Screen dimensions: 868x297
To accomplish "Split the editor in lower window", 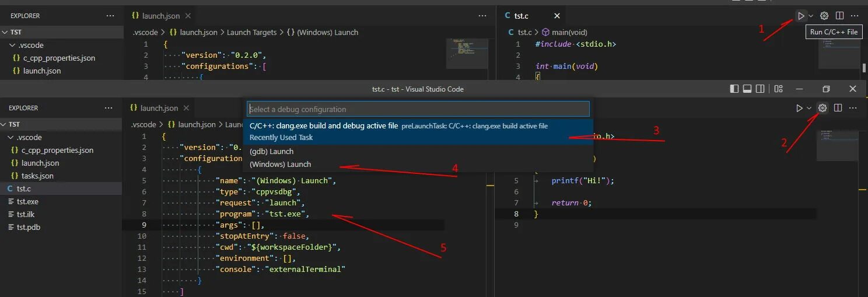I will point(838,108).
